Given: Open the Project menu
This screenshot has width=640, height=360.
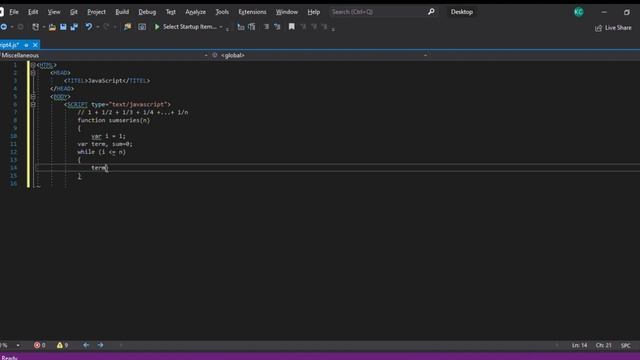Looking at the screenshot, I should click(x=96, y=12).
